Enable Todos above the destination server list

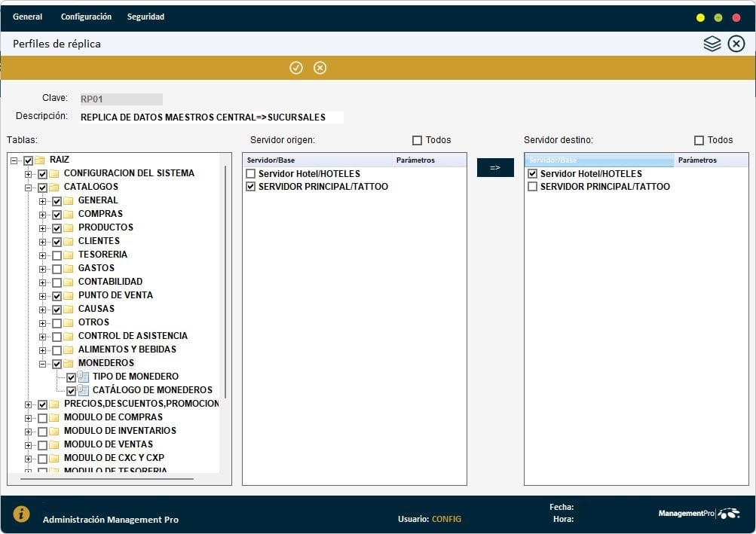coord(698,139)
